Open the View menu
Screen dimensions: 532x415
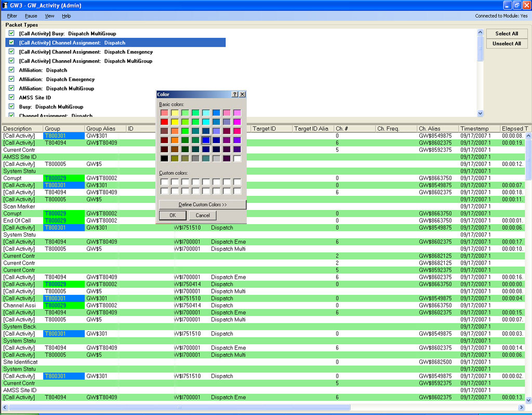click(x=49, y=16)
